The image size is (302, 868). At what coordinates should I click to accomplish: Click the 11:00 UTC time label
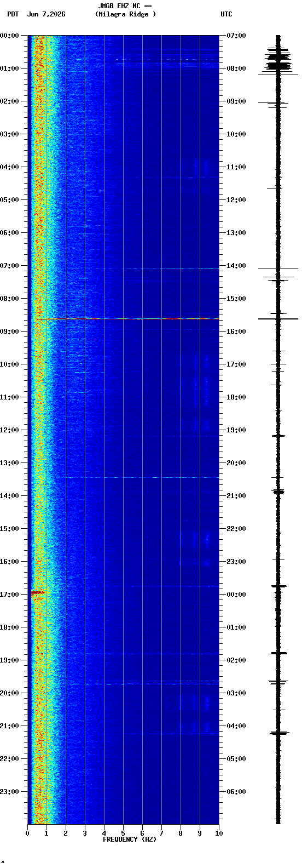236,167
